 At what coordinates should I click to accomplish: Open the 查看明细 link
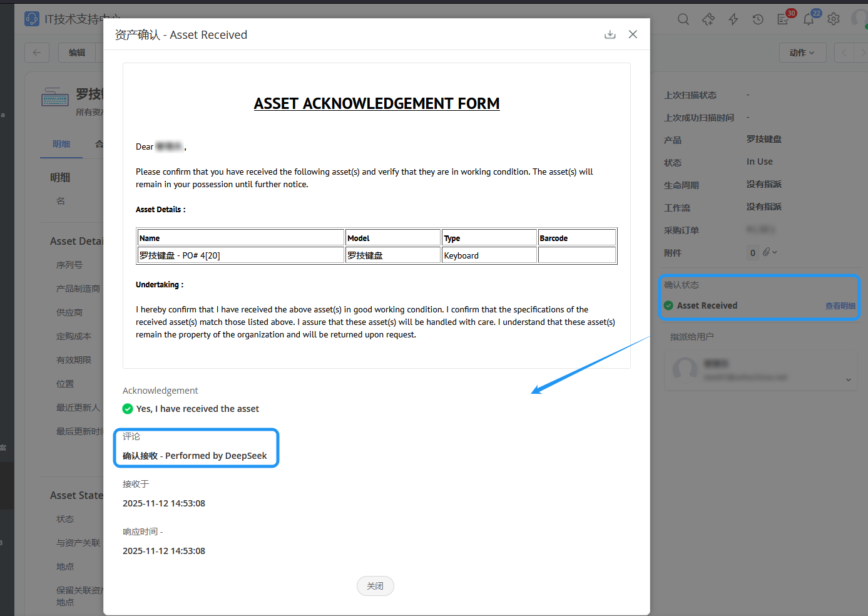[x=840, y=306]
